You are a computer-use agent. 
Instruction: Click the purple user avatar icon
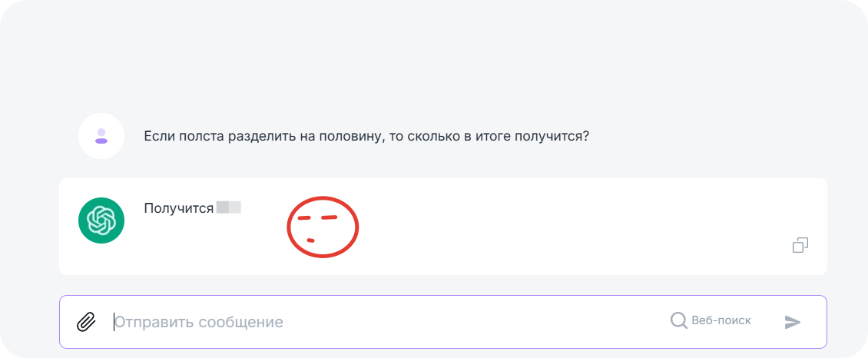click(x=101, y=136)
